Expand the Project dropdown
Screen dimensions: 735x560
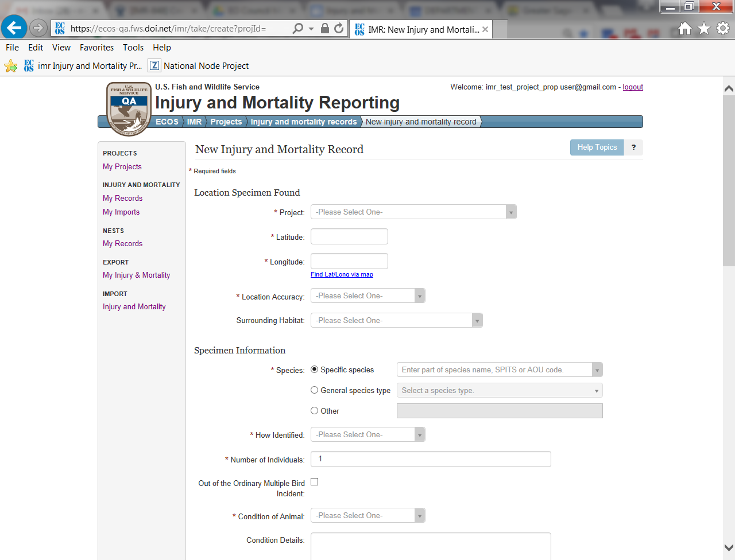coord(413,212)
